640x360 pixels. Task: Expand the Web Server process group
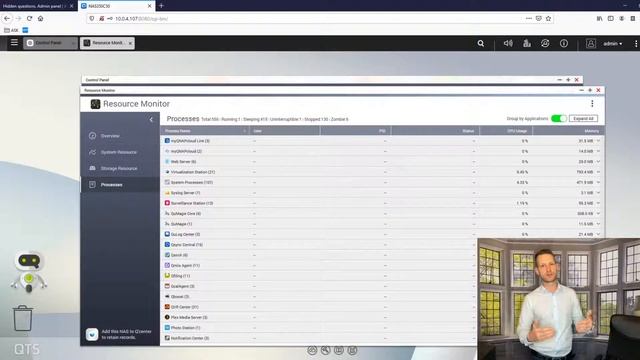pyautogui.click(x=598, y=161)
